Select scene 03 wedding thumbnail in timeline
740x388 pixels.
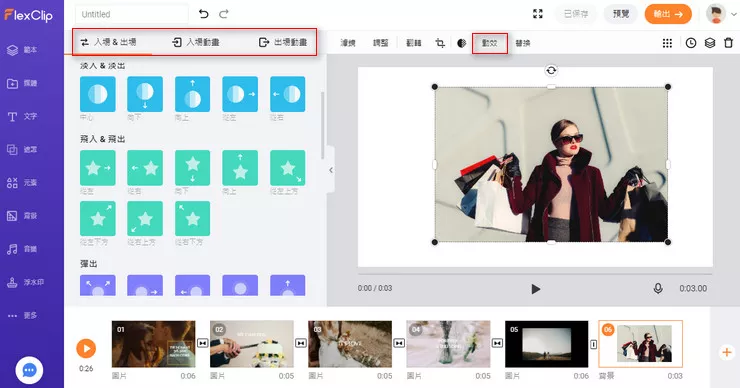coord(350,344)
